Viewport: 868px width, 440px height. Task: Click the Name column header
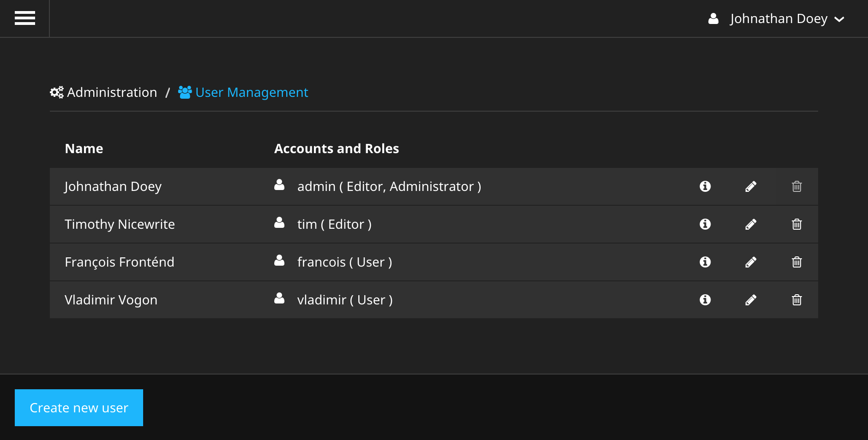(x=84, y=149)
